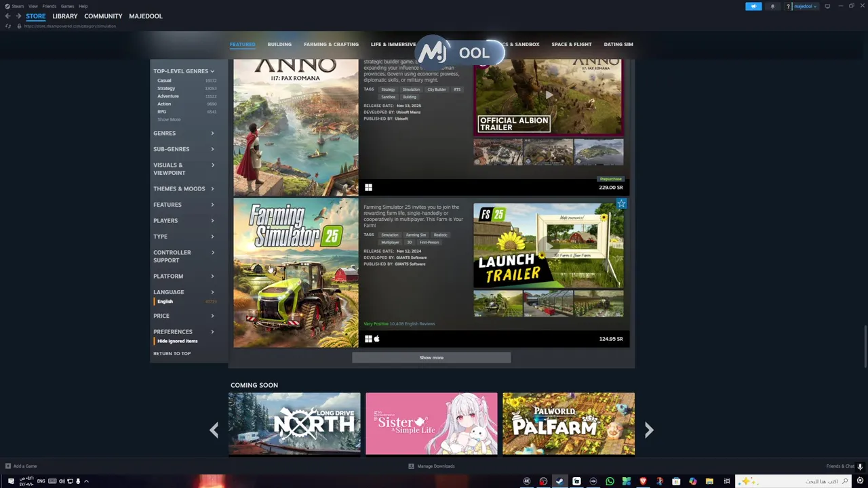Select the SPACE & FLIGHT tab
Screen dimensions: 868x488
[572, 45]
